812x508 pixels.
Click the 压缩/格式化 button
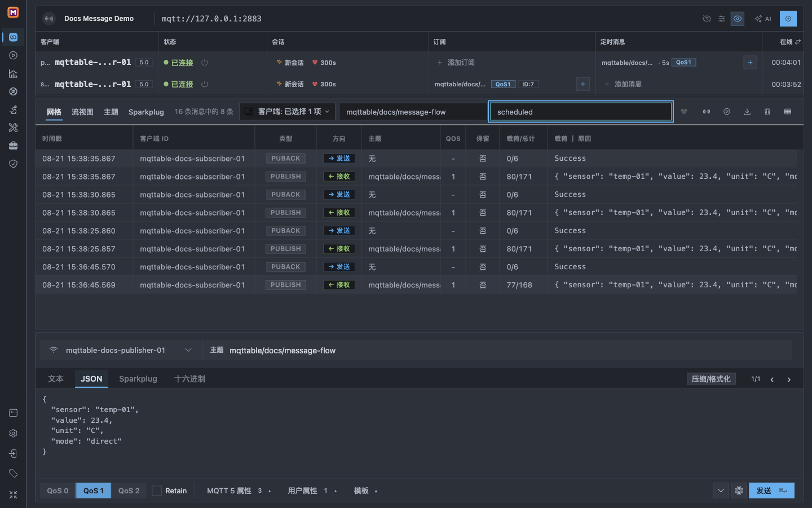tap(711, 379)
